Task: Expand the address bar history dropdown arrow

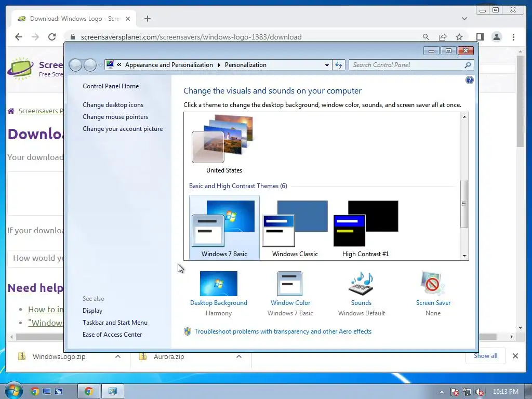Action: 327,65
